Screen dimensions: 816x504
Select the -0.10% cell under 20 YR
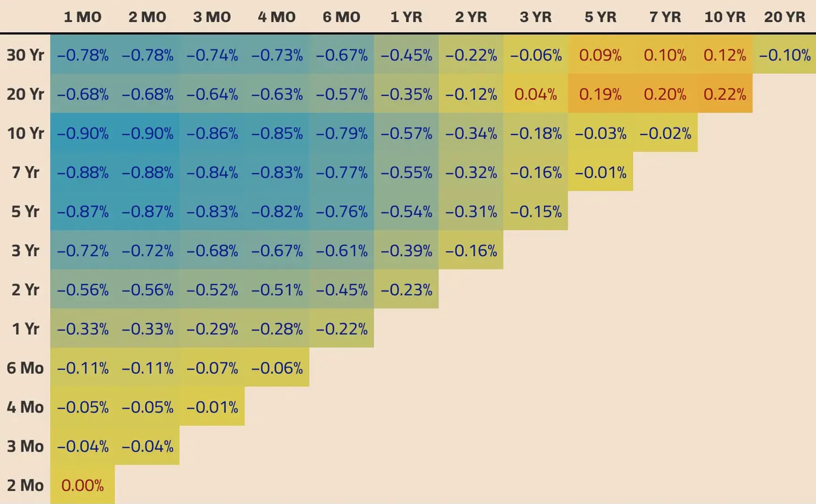point(785,55)
